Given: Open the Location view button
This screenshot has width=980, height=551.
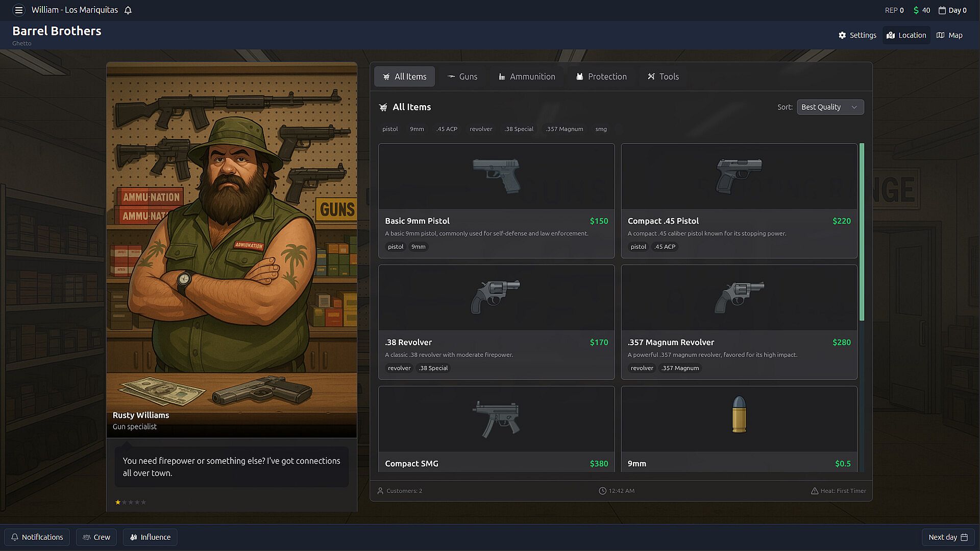Looking at the screenshot, I should point(906,35).
